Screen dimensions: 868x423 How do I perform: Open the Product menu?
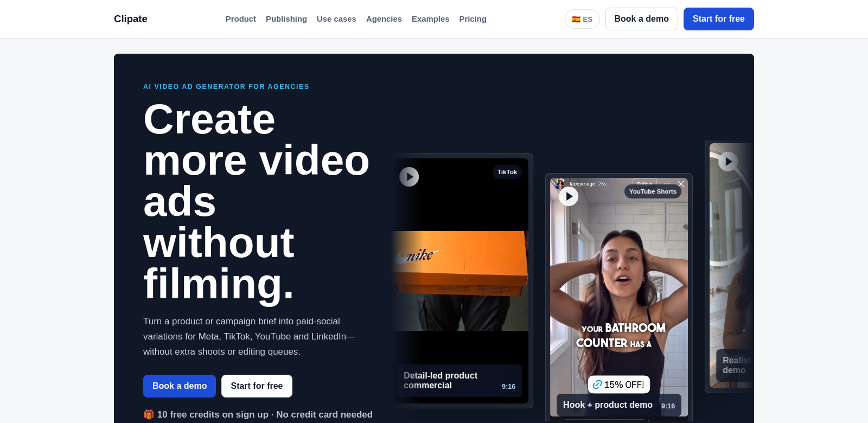click(x=240, y=19)
